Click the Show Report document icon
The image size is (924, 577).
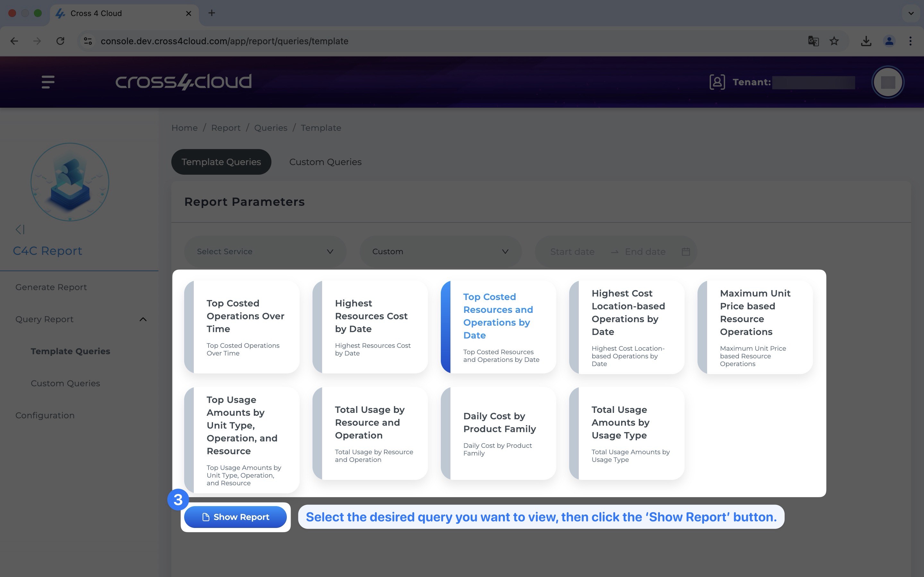click(204, 516)
